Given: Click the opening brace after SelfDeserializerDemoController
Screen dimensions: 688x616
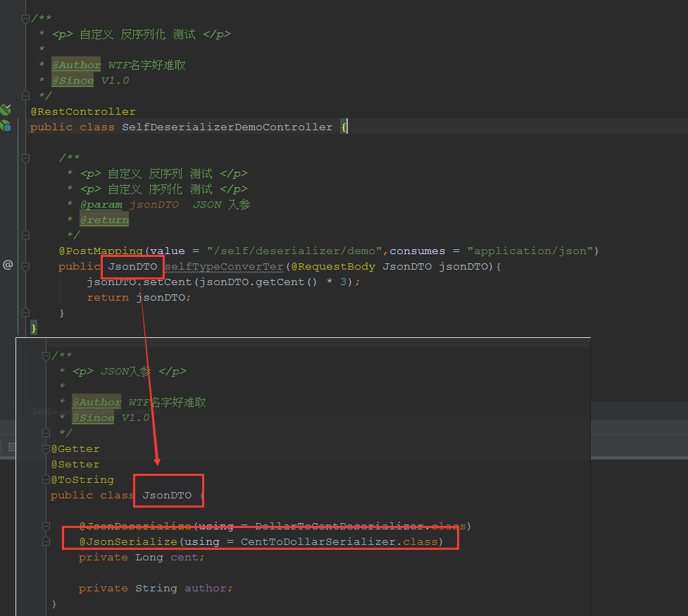Looking at the screenshot, I should point(344,127).
